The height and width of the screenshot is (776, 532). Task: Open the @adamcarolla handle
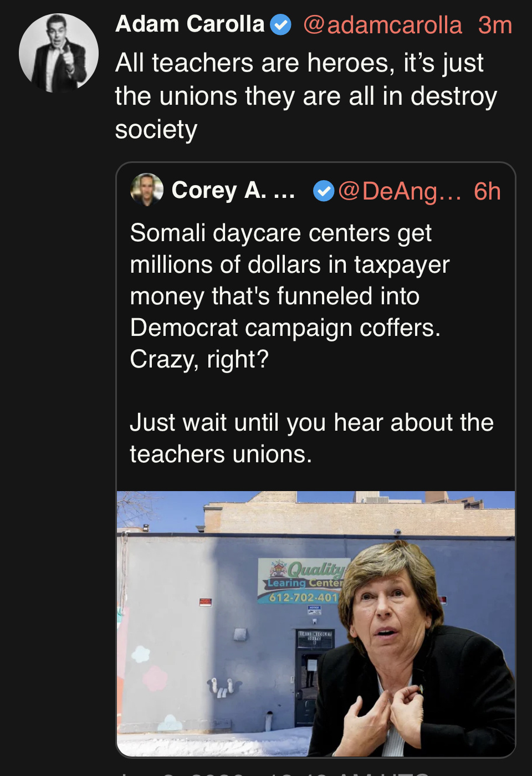pyautogui.click(x=382, y=25)
